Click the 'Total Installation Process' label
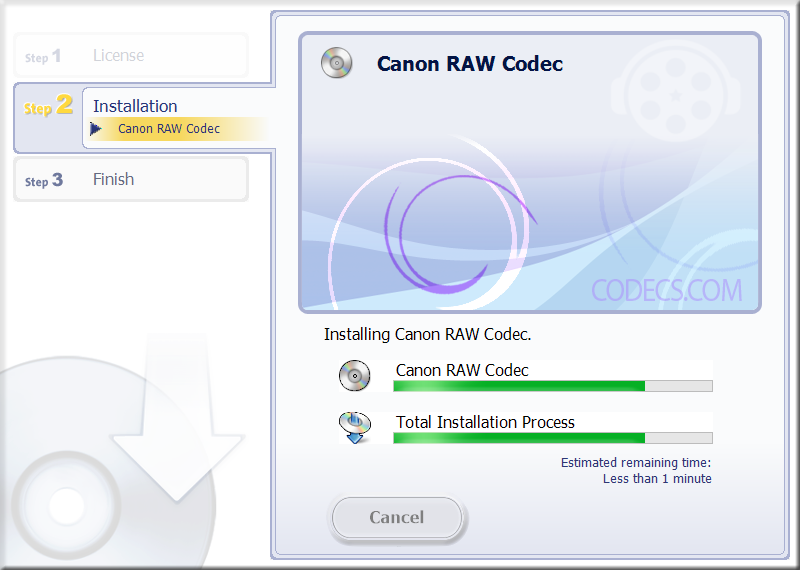This screenshot has height=570, width=800. tap(485, 423)
